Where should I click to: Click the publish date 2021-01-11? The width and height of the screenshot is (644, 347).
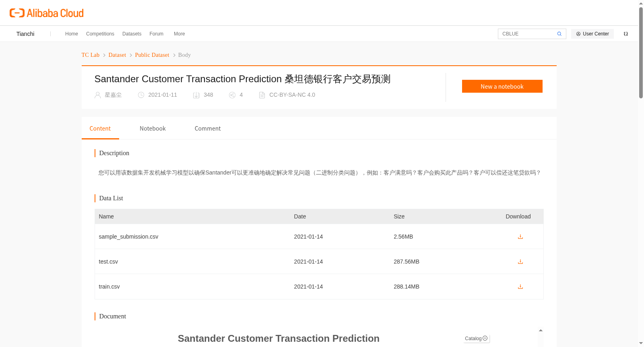pos(163,95)
